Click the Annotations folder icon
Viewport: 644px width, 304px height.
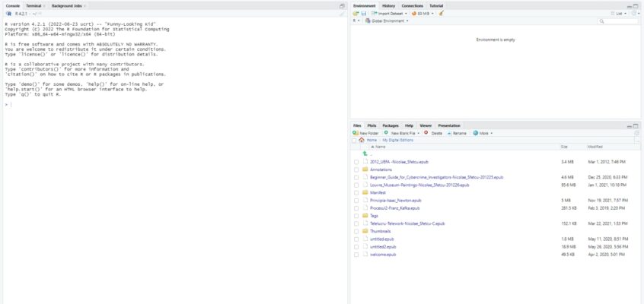pos(365,169)
